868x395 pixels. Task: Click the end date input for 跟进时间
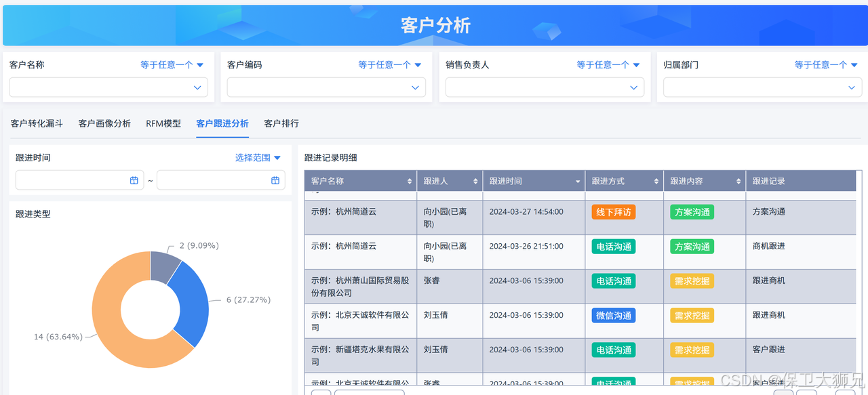click(221, 180)
